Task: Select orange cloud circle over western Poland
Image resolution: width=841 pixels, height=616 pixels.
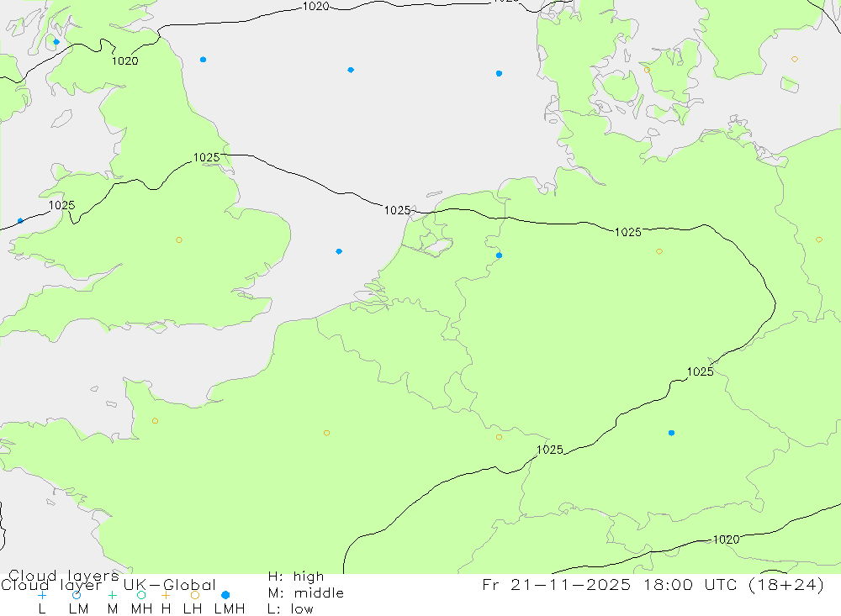Action: [x=818, y=240]
